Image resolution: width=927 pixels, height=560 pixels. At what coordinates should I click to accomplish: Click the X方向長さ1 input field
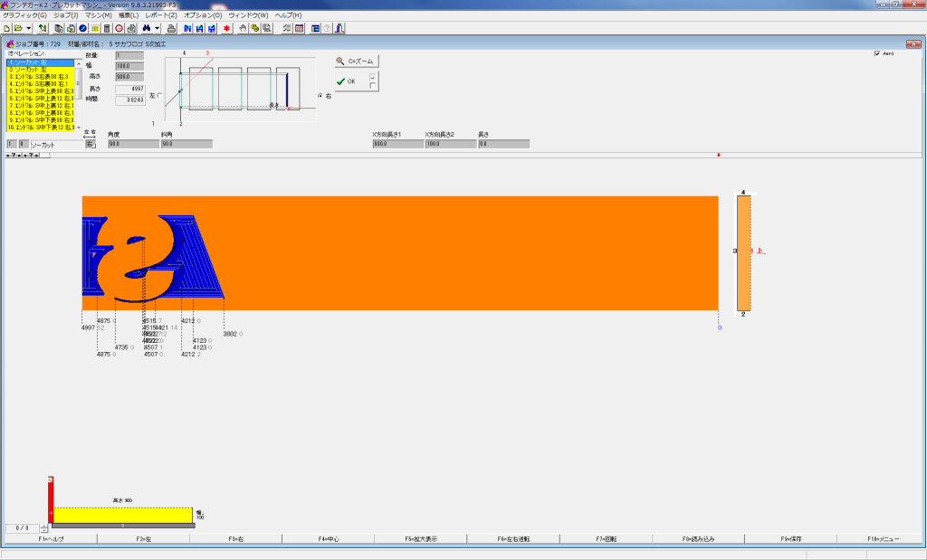click(398, 144)
